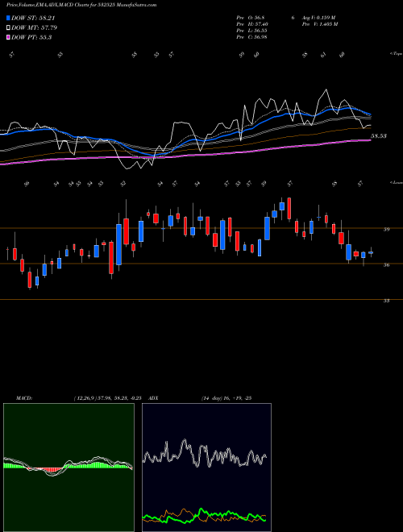The width and height of the screenshot is (403, 532).
Task: Click the blue DOW ST legend swatch
Action: point(8,18)
